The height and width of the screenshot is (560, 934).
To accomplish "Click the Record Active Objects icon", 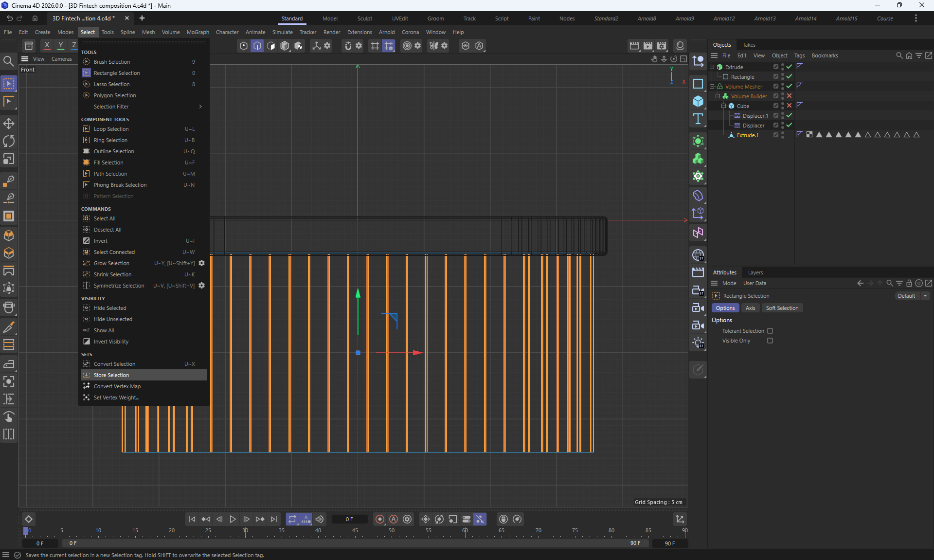I will click(x=380, y=519).
